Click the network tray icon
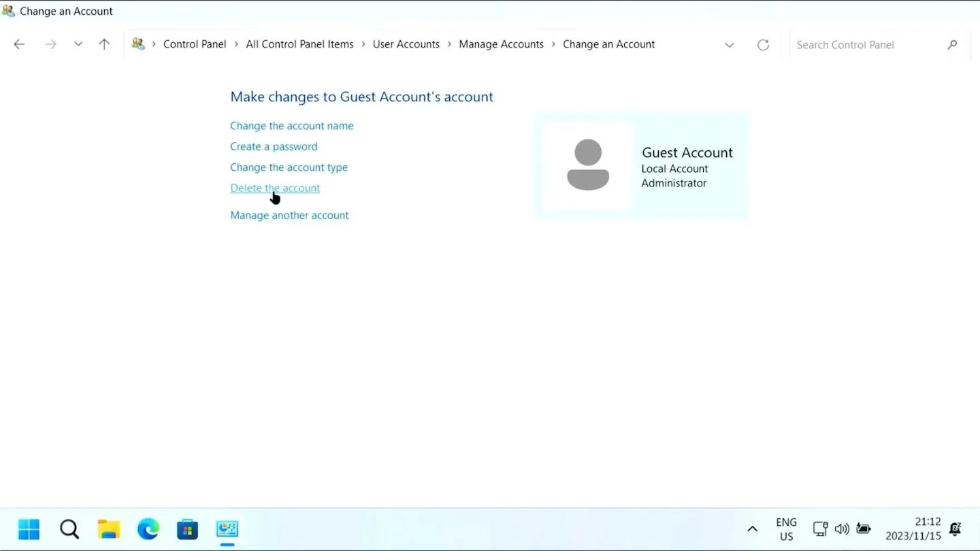The image size is (980, 551). (x=820, y=529)
